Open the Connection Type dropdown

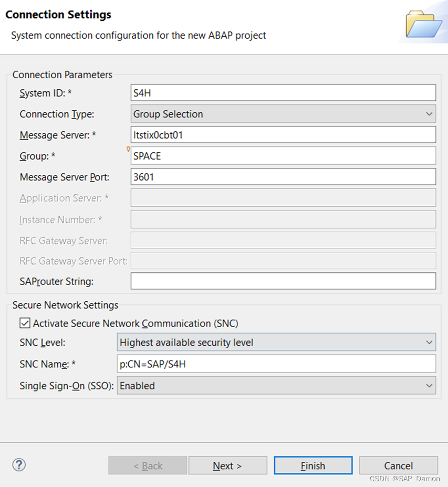tap(283, 114)
